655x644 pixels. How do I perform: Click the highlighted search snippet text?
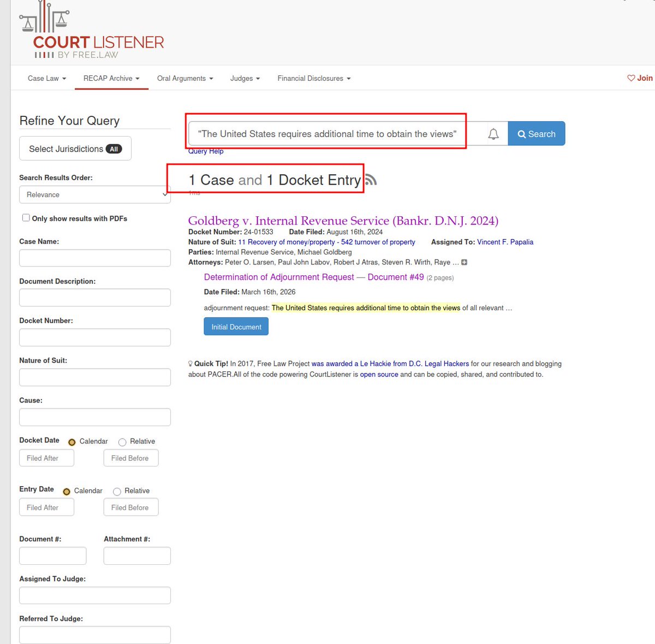pos(366,308)
